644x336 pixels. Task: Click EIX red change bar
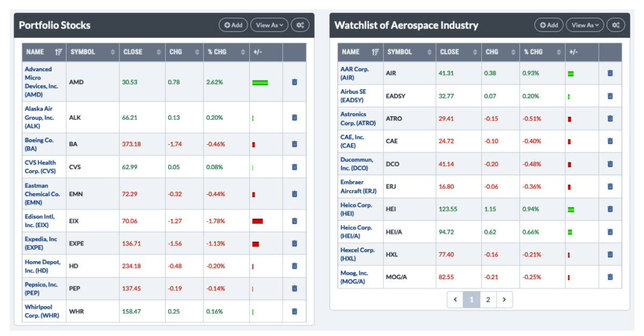point(258,221)
